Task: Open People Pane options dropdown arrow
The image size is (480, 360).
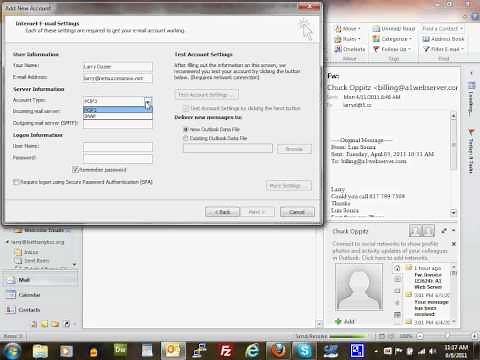Action: (454, 231)
